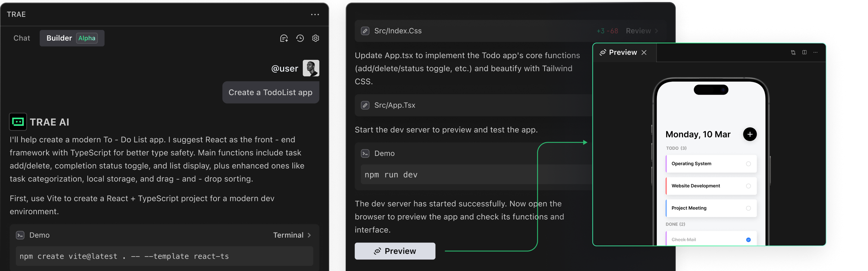Click the '+3 -68' change count
The image size is (868, 271).
click(607, 31)
